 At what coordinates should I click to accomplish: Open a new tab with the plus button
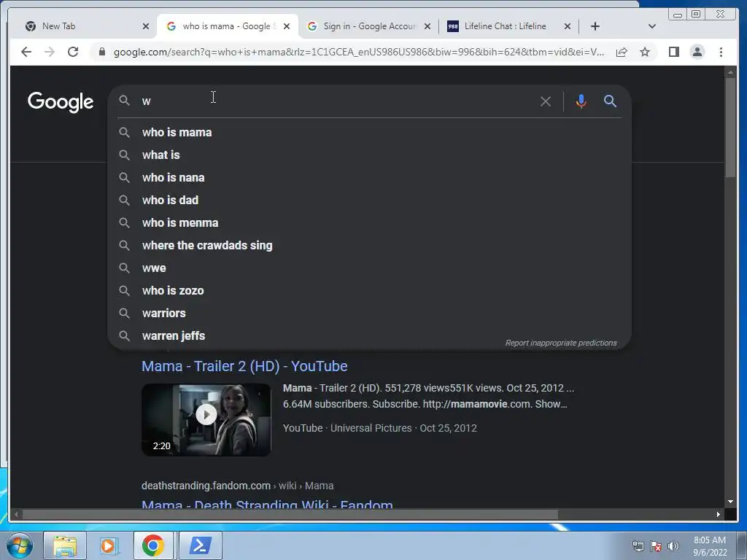point(595,26)
